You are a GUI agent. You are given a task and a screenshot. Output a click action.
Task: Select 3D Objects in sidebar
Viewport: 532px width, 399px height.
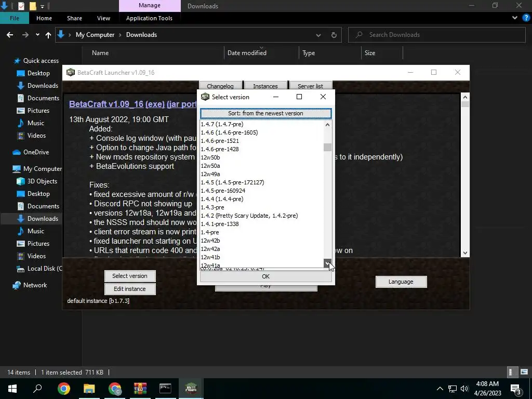pos(42,181)
